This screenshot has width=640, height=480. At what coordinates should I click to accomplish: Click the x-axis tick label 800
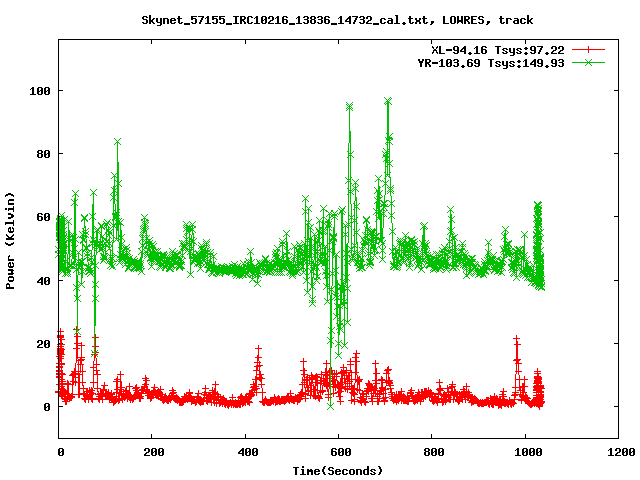(x=433, y=452)
